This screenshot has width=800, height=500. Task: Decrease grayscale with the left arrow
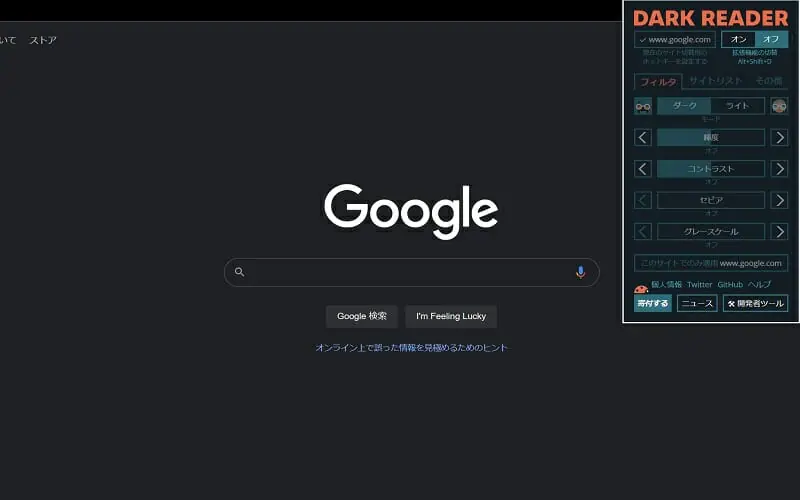(x=643, y=231)
